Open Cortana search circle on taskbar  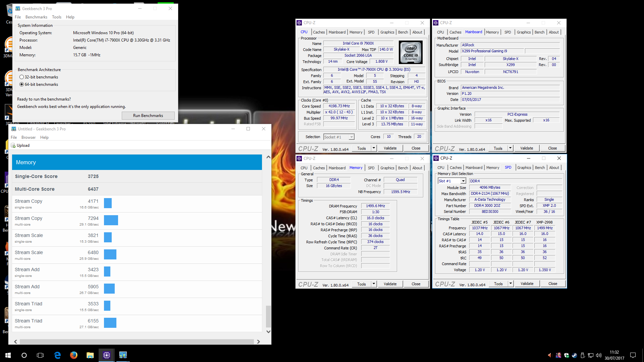tap(24, 355)
